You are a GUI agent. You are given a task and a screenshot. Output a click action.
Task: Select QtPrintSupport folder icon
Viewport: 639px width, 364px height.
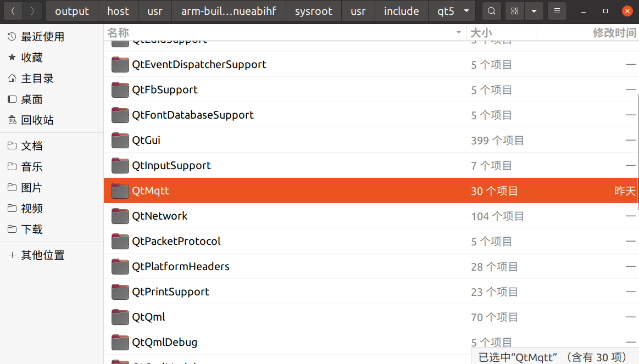[120, 292]
